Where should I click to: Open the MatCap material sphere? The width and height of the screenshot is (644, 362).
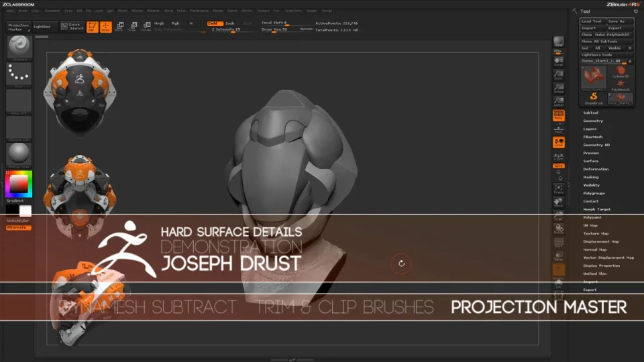pos(19,155)
